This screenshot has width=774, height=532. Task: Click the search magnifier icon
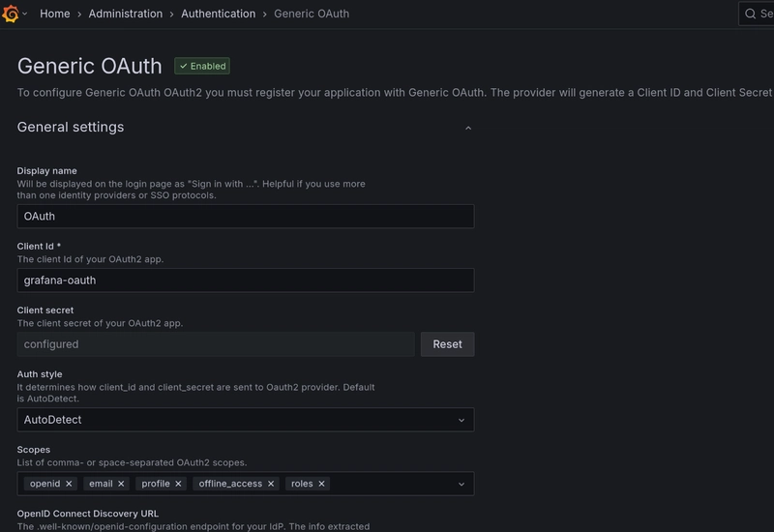pyautogui.click(x=751, y=14)
